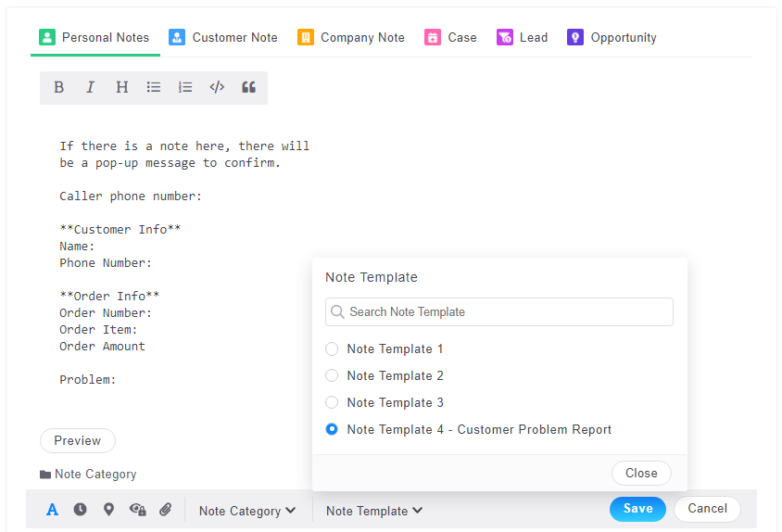Insert a numbered list
782x532 pixels.
[x=185, y=87]
